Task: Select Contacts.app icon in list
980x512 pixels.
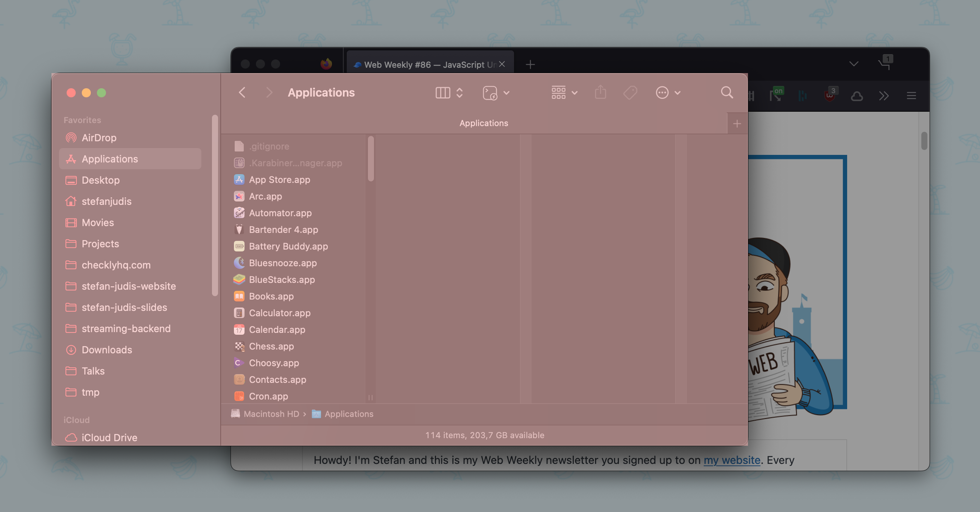Action: click(x=239, y=379)
